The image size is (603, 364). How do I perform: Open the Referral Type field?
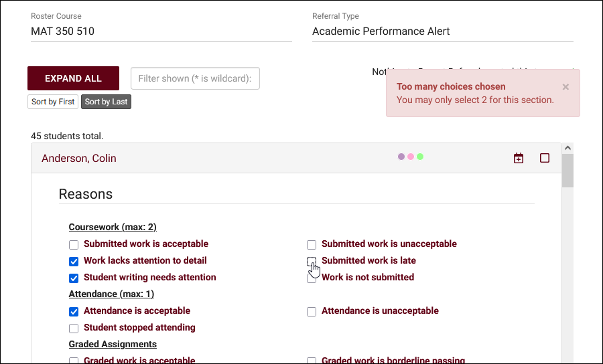pyautogui.click(x=442, y=31)
